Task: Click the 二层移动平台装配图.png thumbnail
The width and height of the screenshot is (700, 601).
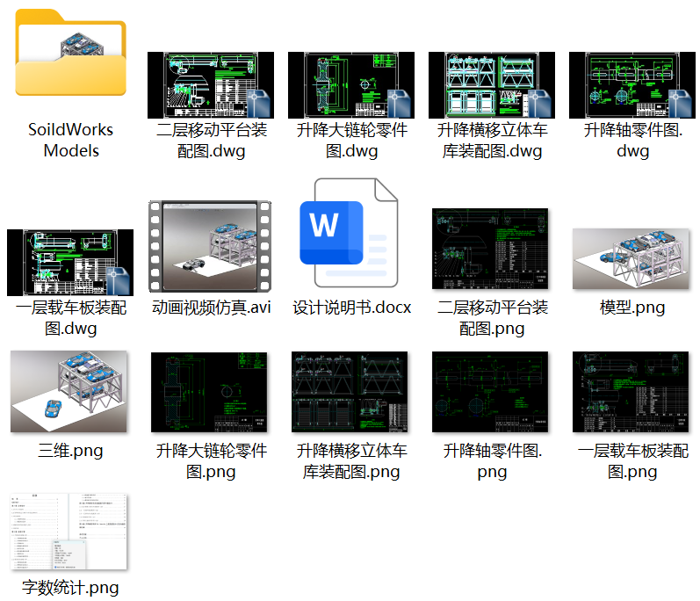Action: coord(490,249)
